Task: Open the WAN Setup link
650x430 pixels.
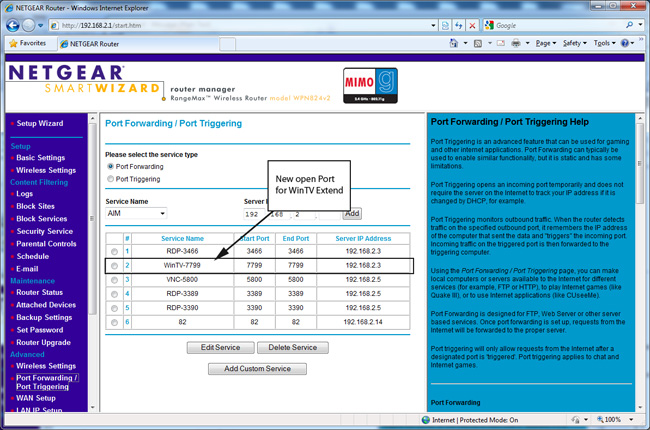Action: (x=36, y=398)
